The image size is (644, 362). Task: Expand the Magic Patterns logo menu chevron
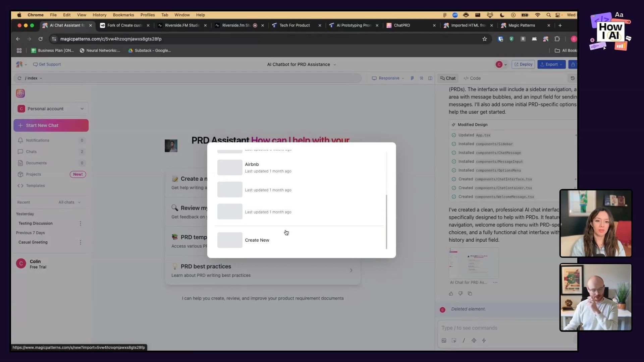tap(26, 65)
